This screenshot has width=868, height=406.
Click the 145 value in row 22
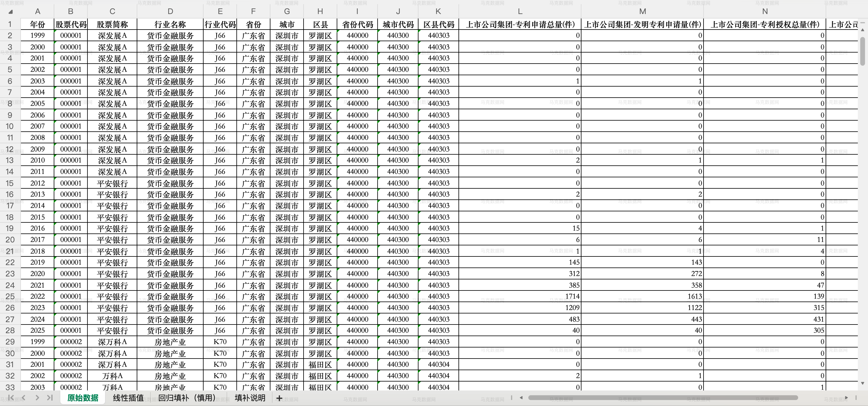click(520, 262)
